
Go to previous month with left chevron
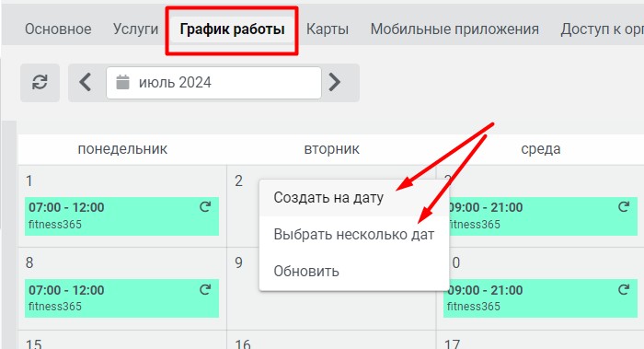click(x=86, y=82)
